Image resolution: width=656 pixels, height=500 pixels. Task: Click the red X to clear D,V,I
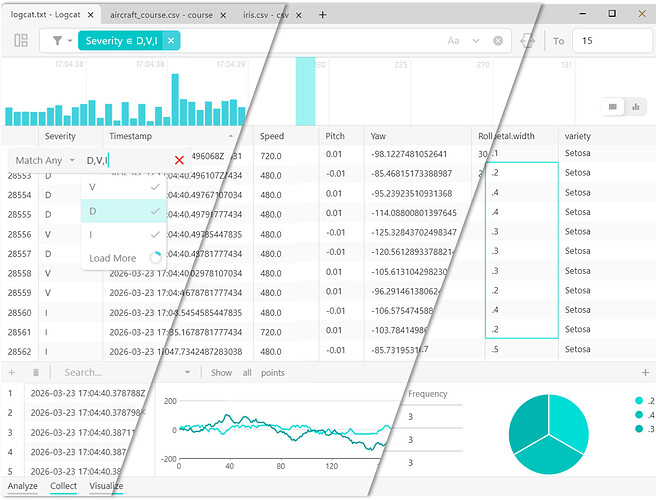(179, 160)
